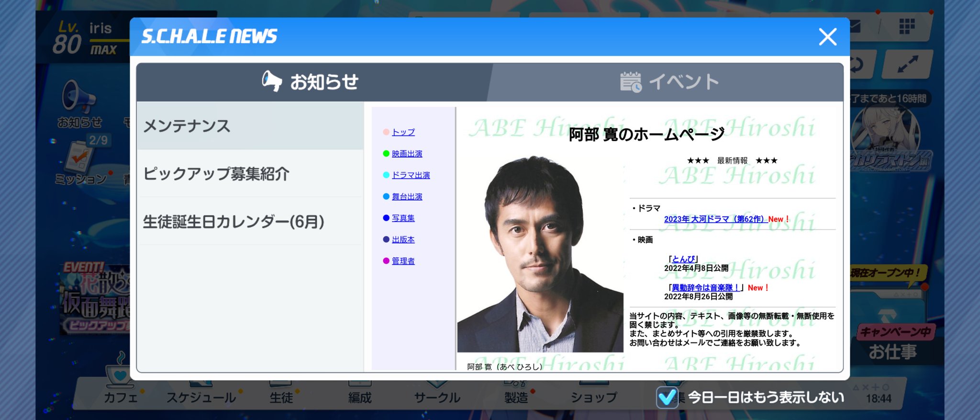Viewport: 980px width, 420px height.
Task: Follow the 映画出演 link
Action: click(407, 154)
